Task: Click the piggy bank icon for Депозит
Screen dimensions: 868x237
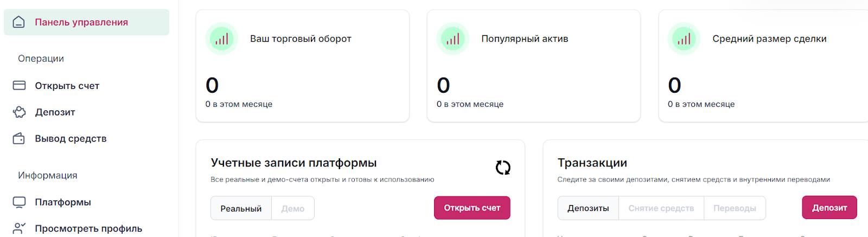Action: click(x=19, y=112)
